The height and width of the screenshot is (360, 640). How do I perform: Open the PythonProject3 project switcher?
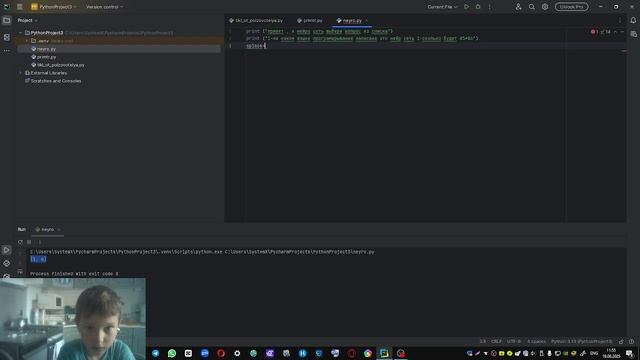pos(54,7)
